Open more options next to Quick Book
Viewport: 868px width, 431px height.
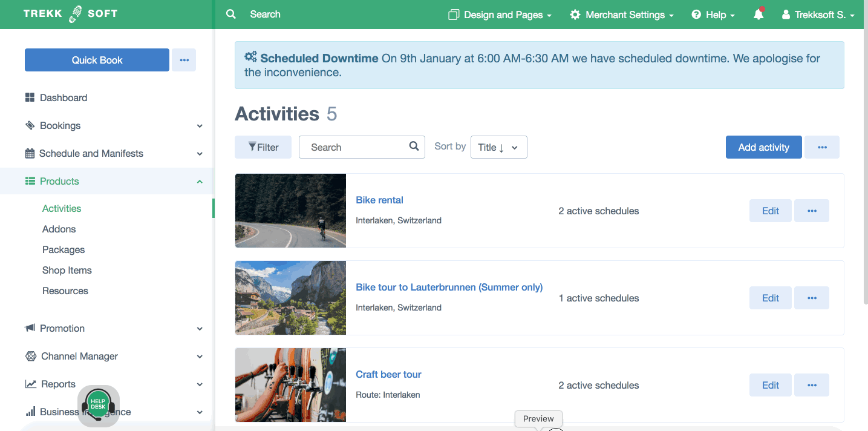(x=184, y=60)
